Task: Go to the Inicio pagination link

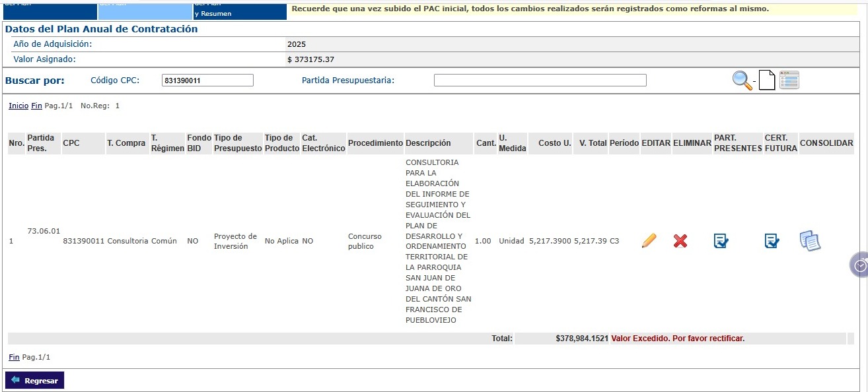Action: pyautogui.click(x=18, y=106)
